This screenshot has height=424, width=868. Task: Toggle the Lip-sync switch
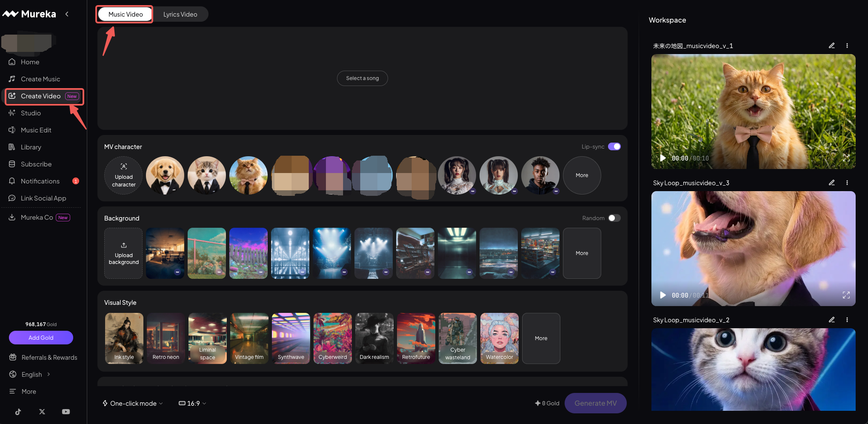614,146
